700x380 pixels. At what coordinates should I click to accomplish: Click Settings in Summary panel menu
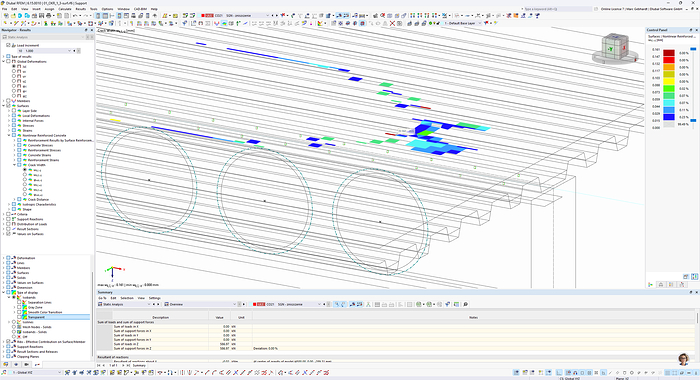[154, 298]
